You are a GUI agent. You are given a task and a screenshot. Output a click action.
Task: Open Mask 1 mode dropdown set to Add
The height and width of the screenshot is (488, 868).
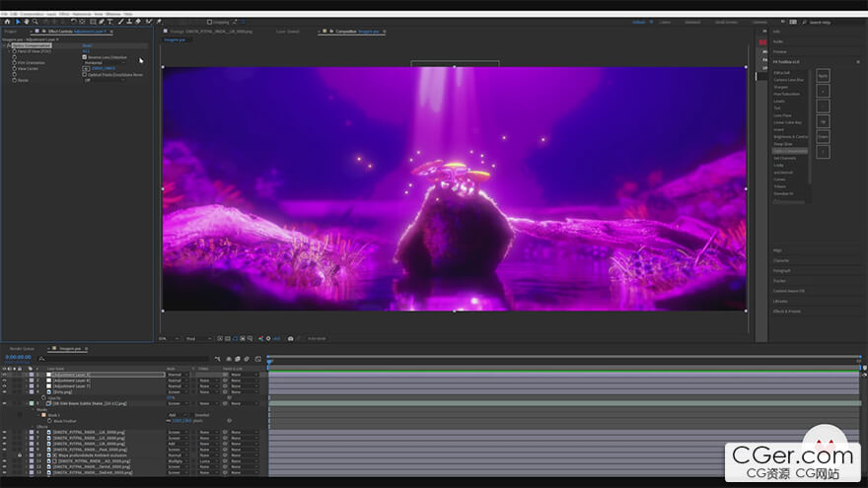click(x=178, y=415)
